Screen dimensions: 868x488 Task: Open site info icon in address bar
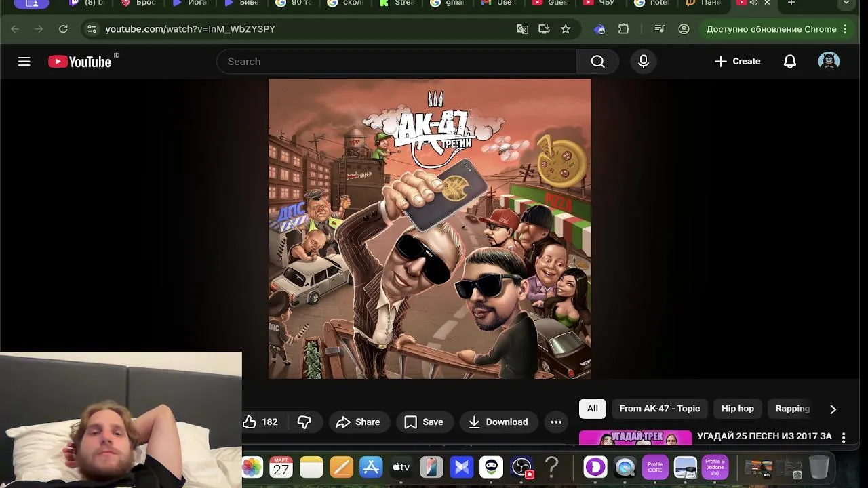pyautogui.click(x=92, y=29)
